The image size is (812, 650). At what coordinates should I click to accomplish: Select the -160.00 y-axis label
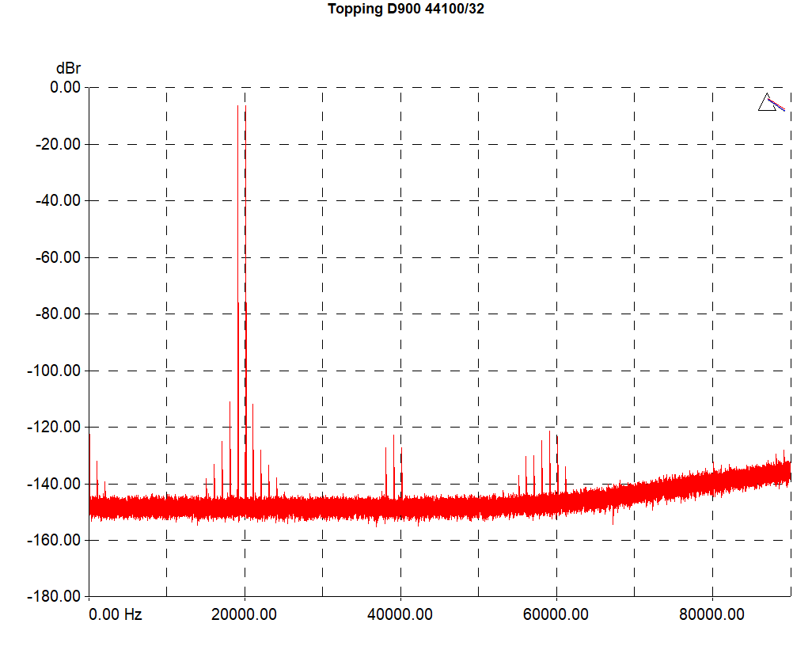[x=54, y=540]
